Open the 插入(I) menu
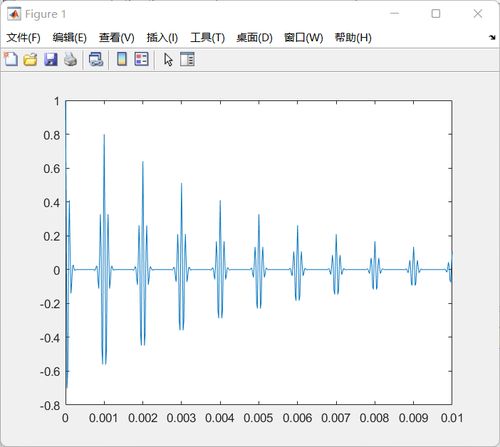Viewport: 500px width, 447px height. pyautogui.click(x=162, y=38)
